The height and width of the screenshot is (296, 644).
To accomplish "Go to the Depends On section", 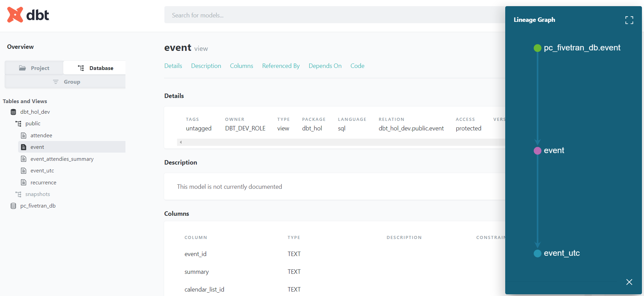I will [325, 66].
